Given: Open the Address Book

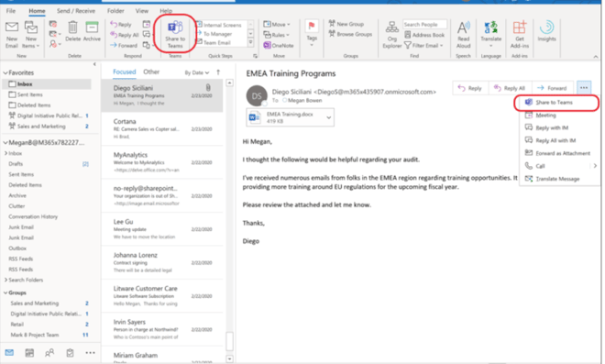Looking at the screenshot, I should click(424, 35).
